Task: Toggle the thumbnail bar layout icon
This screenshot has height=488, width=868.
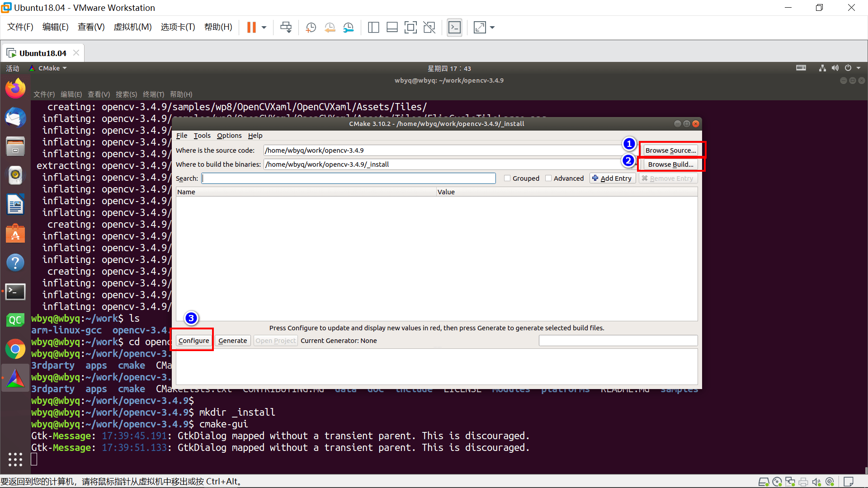Action: click(x=392, y=28)
